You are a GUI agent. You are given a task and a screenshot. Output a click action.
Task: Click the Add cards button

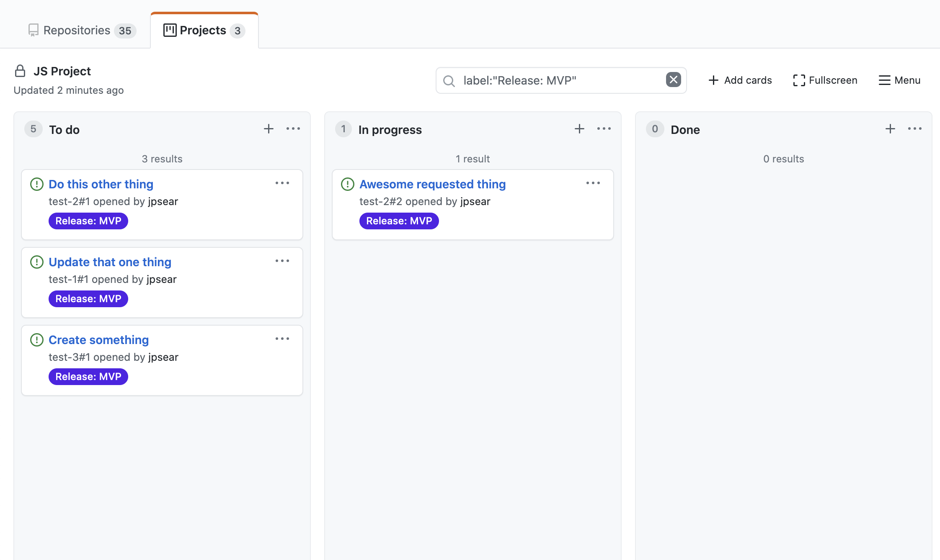(x=740, y=80)
